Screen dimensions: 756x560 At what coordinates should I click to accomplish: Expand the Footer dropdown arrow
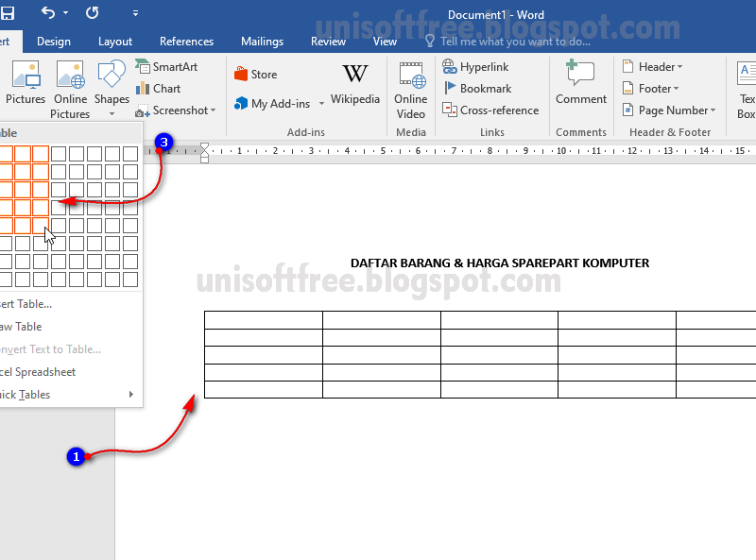676,89
